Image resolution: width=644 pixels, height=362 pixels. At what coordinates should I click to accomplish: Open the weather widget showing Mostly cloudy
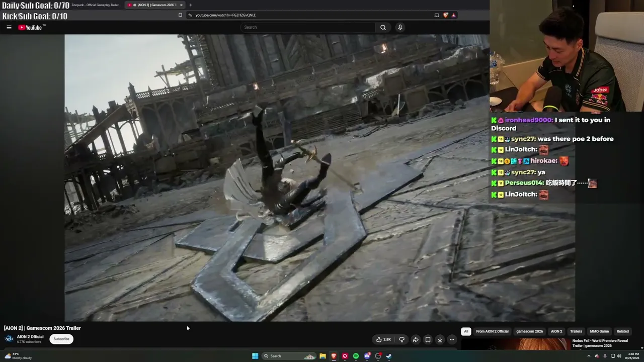tap(18, 356)
